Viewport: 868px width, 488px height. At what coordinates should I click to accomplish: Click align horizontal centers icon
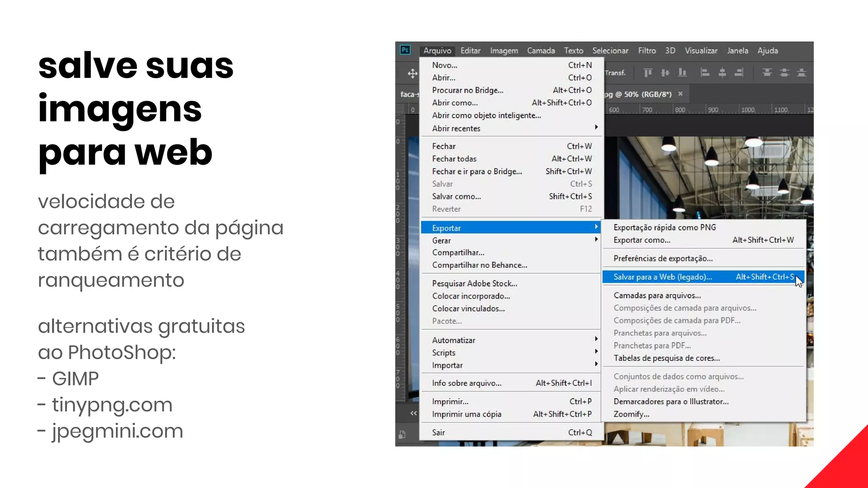click(x=722, y=73)
